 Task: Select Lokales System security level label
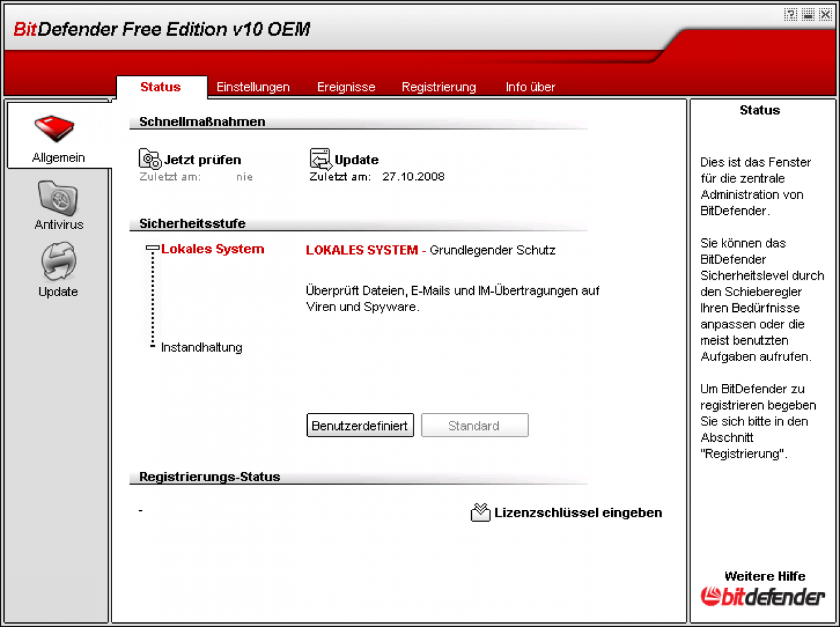coord(213,249)
